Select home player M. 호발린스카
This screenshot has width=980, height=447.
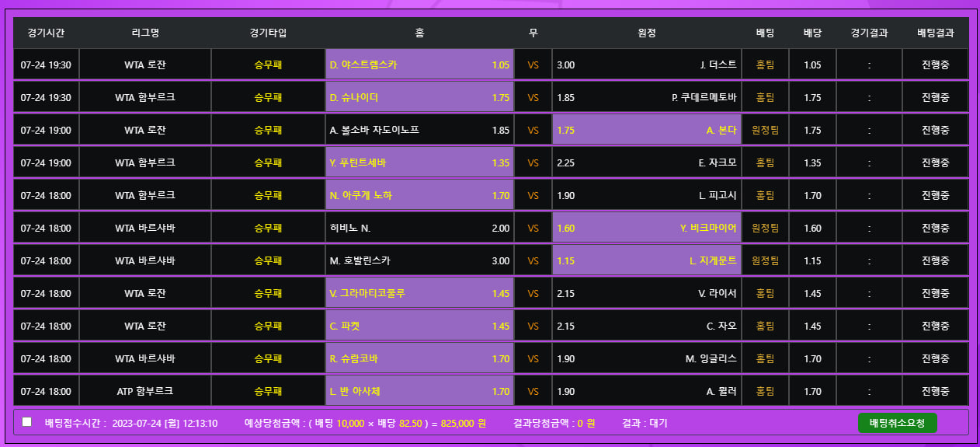tap(420, 261)
